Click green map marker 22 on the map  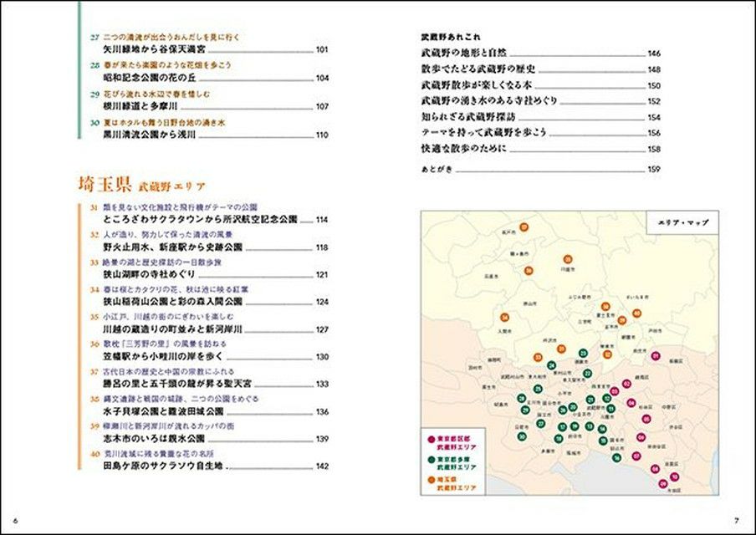click(589, 374)
